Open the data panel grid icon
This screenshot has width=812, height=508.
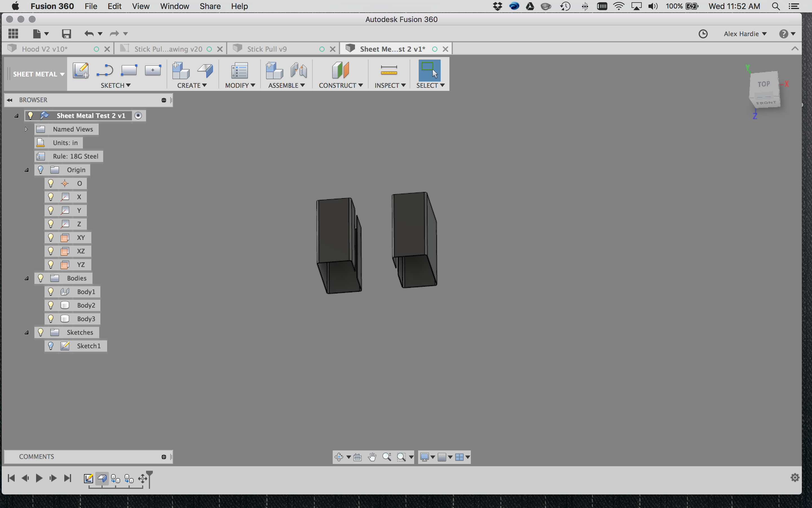[x=13, y=34]
